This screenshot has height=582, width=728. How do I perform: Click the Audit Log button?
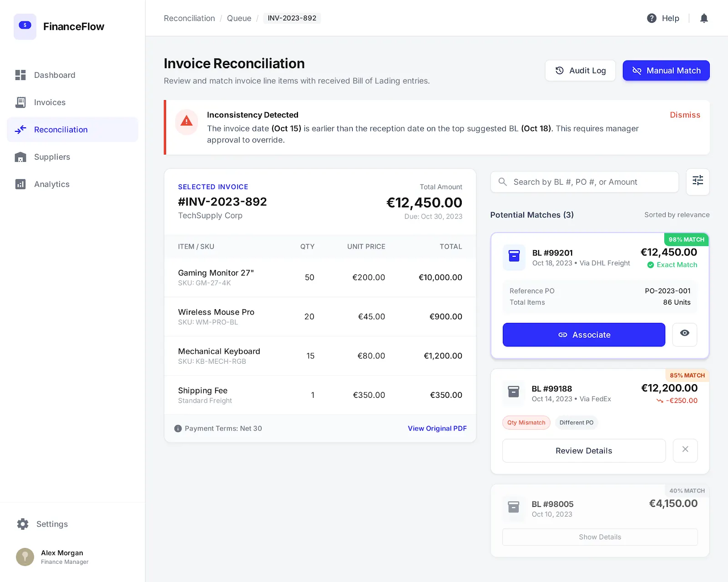pos(581,70)
